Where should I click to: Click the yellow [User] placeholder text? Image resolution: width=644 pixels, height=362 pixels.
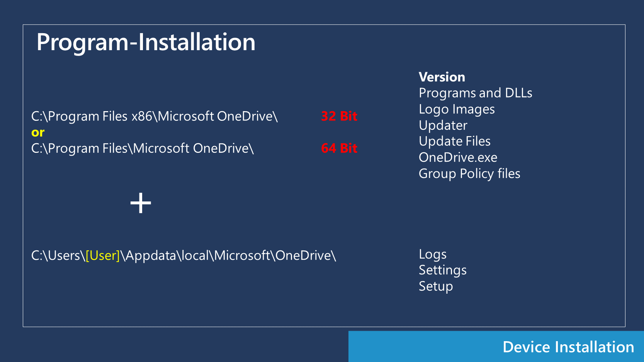pyautogui.click(x=102, y=255)
